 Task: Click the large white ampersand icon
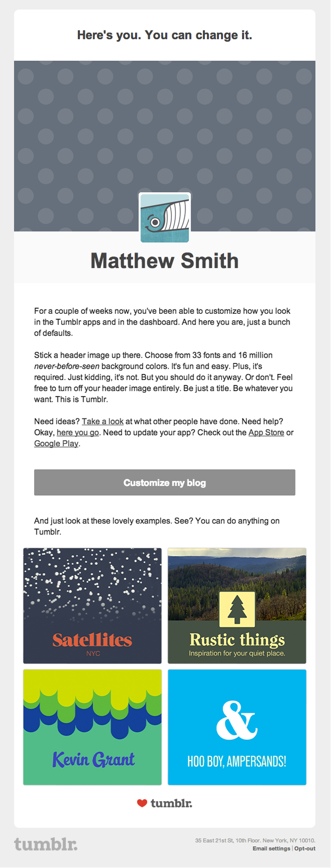coord(237,720)
